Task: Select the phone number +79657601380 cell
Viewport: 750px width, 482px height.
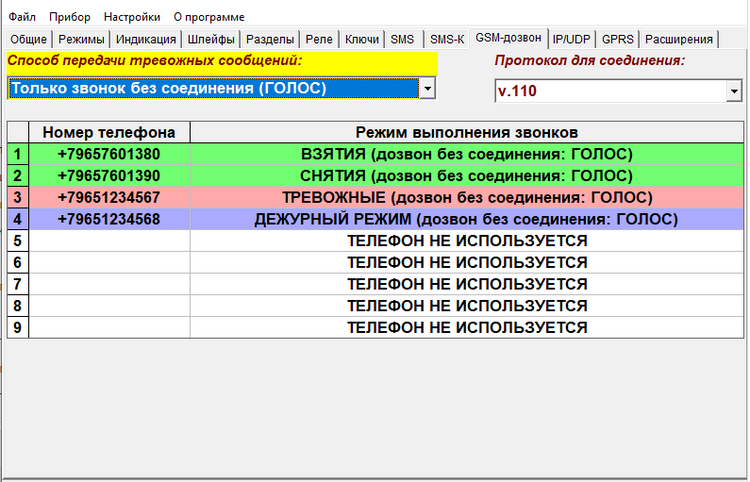Action: point(109,154)
